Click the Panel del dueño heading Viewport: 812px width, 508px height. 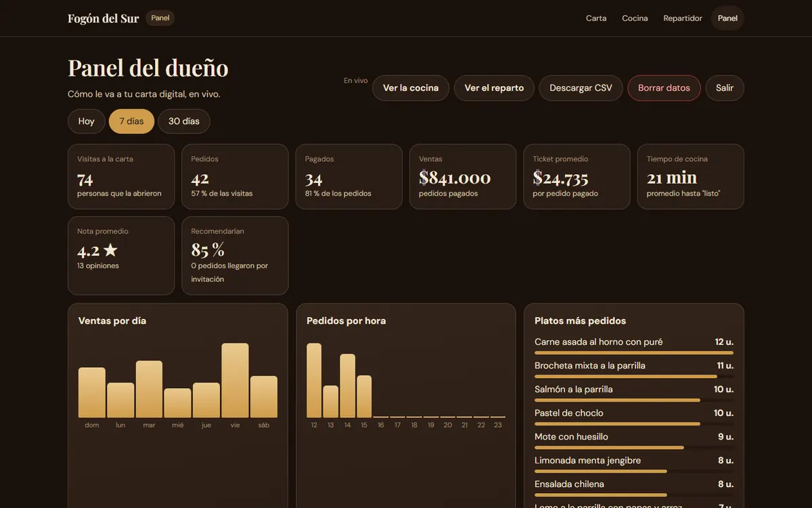[x=148, y=68]
